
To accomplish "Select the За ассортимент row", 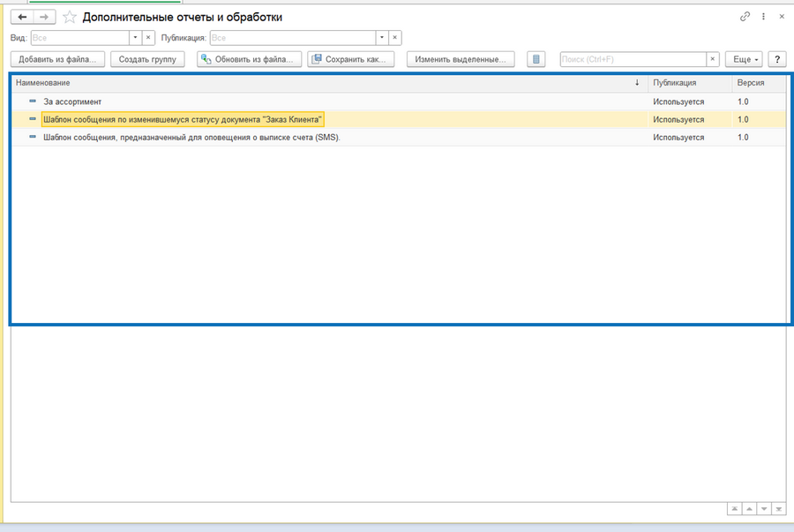I will click(x=399, y=101).
